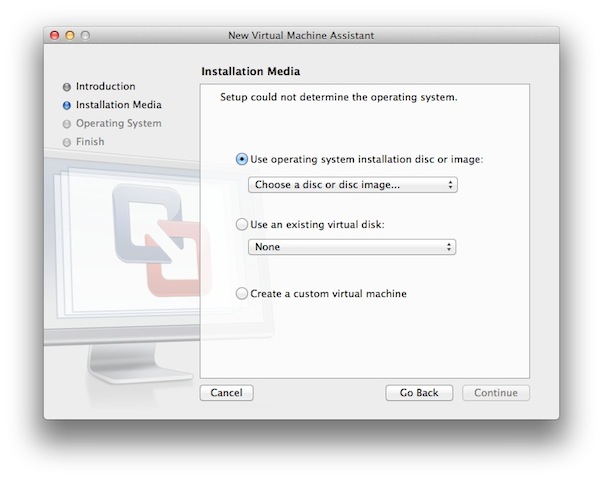Open the 'None' virtual disk dropdown
This screenshot has height=480, width=603.
click(352, 247)
